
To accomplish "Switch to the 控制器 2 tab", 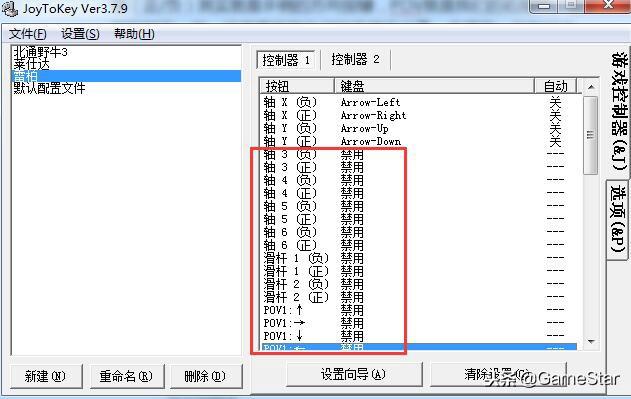I will click(x=355, y=60).
